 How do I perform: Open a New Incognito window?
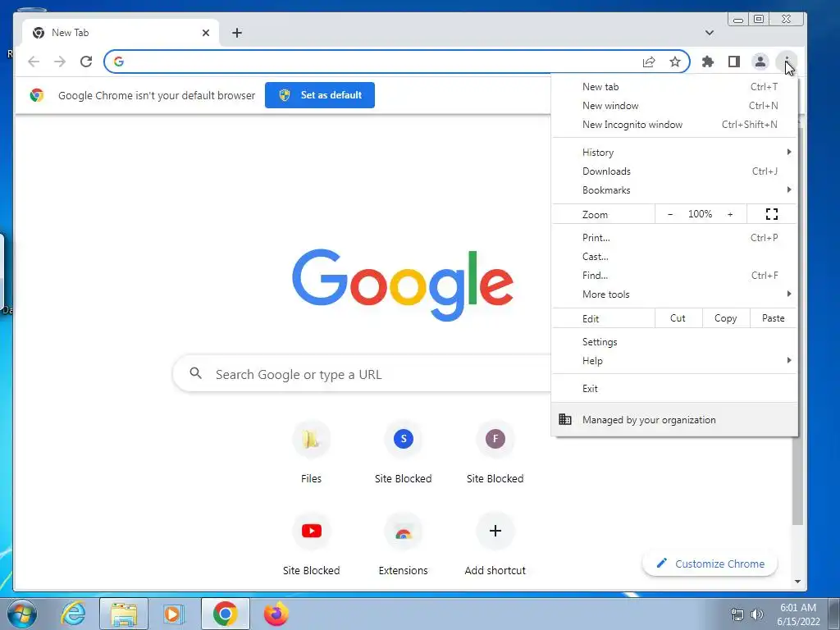point(674,125)
